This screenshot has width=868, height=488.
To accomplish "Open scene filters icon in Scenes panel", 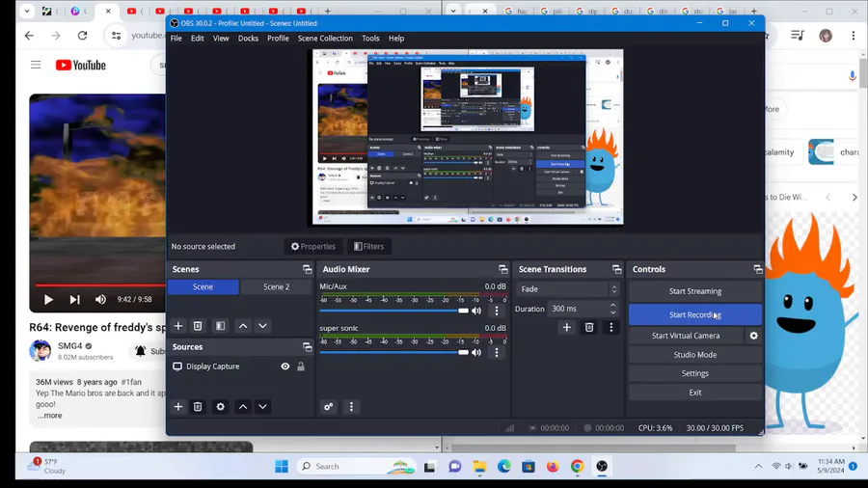I will (220, 326).
